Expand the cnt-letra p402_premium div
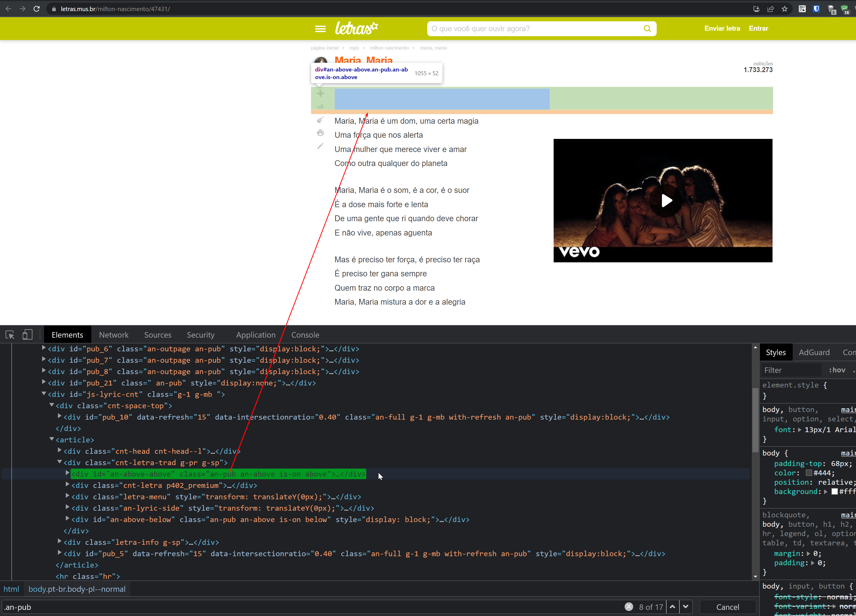The width and height of the screenshot is (856, 616). pos(67,485)
